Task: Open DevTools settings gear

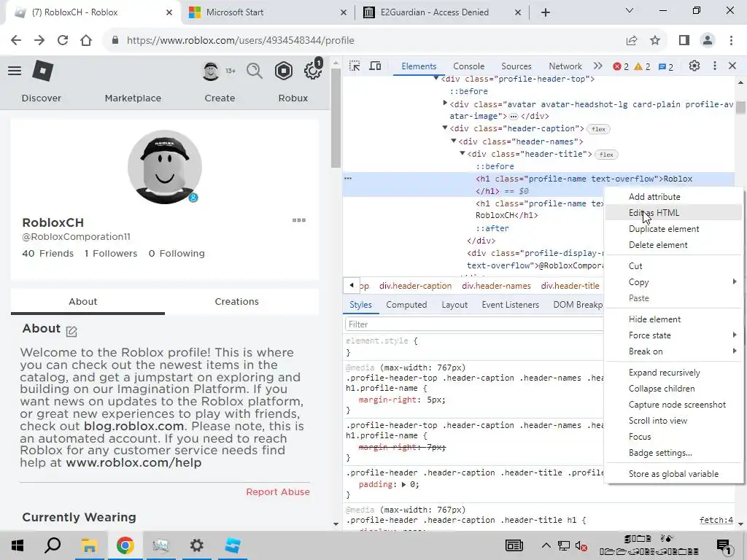Action: click(694, 66)
